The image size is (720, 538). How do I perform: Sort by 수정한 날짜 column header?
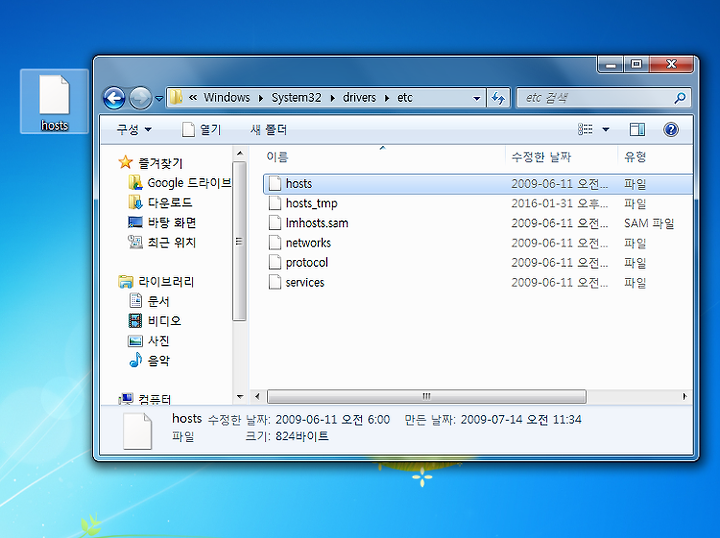click(541, 157)
